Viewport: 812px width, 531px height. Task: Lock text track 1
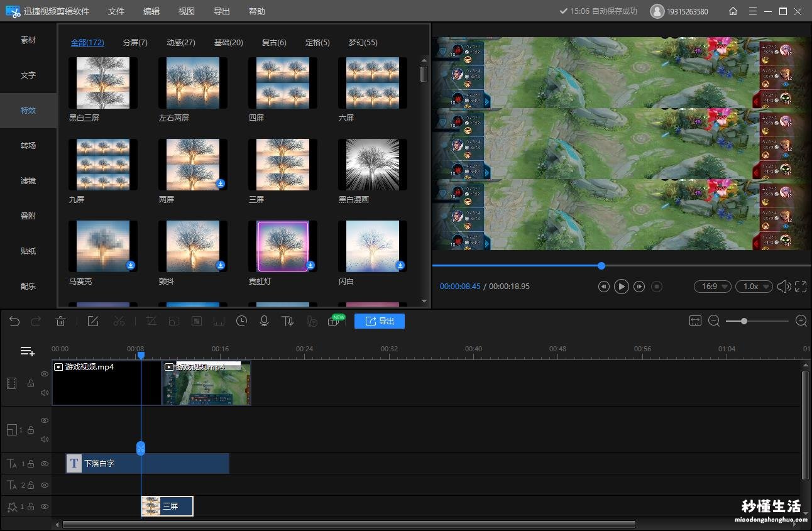coord(30,464)
